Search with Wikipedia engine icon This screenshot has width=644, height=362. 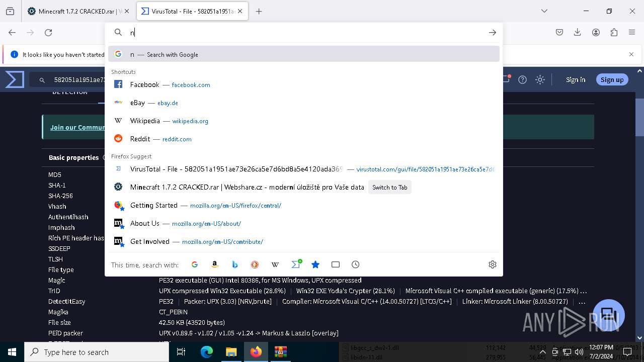(x=275, y=264)
